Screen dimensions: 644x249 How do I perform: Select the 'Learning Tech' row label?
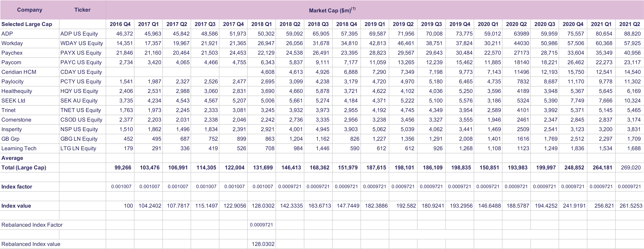[19, 148]
